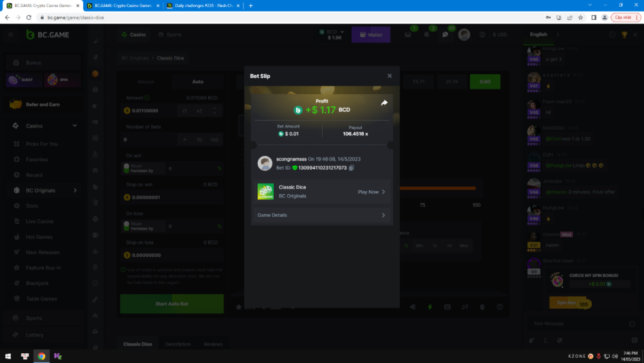Open the chat bubble icon in header
The image size is (644, 363).
tap(446, 35)
